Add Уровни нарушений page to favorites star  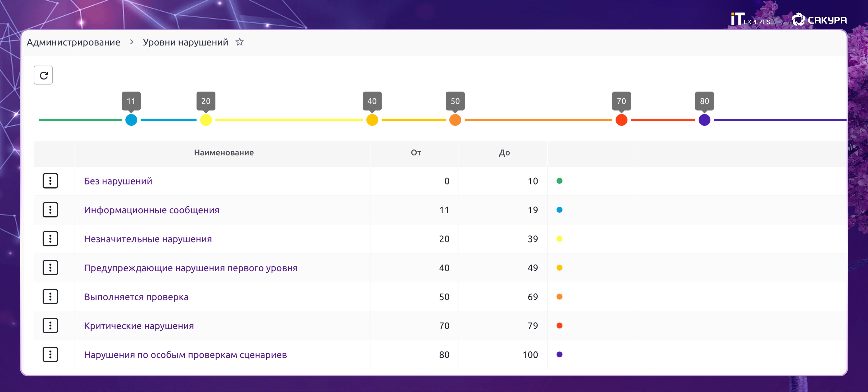click(x=240, y=42)
